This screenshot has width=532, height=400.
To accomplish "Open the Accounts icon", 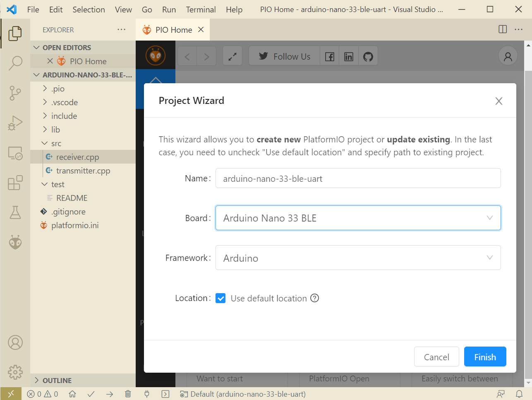I will point(15,342).
